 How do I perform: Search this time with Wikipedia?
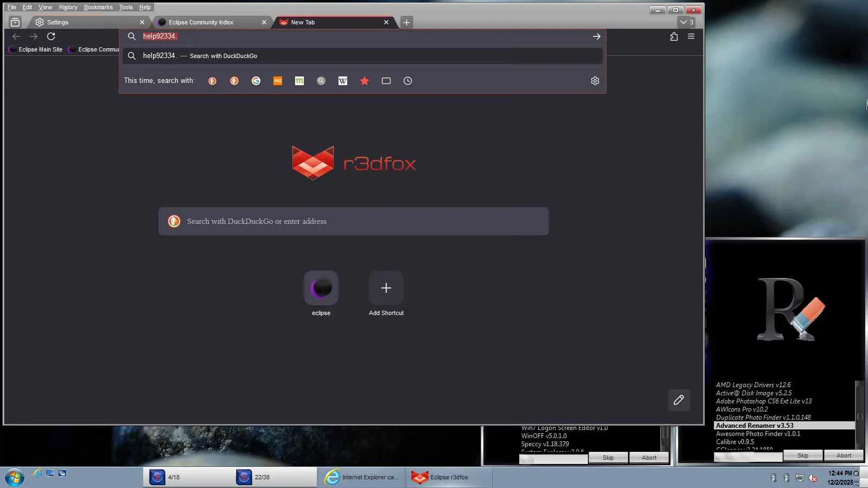(x=343, y=81)
